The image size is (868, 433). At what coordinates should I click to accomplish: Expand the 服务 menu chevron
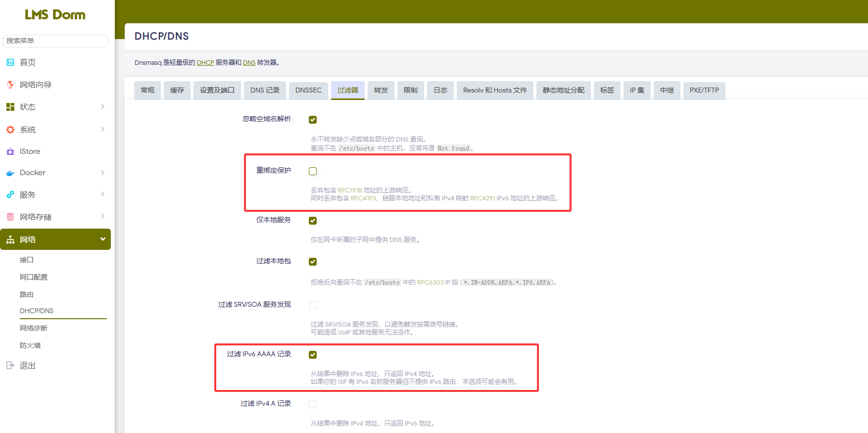coord(103,194)
